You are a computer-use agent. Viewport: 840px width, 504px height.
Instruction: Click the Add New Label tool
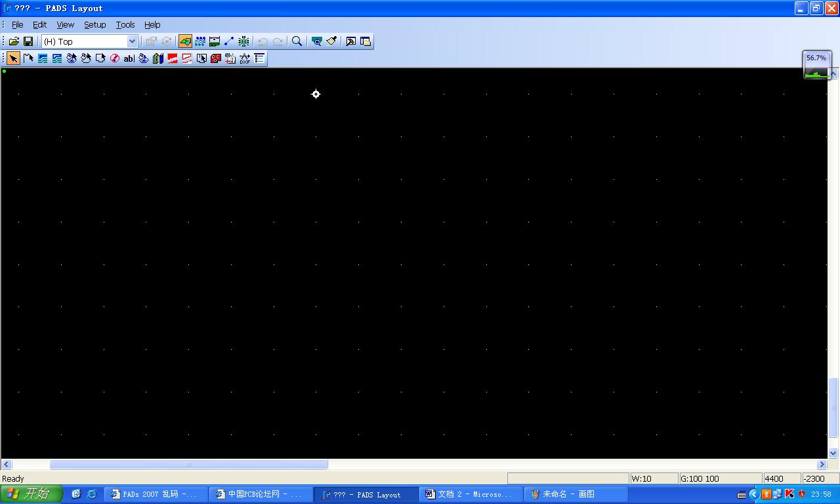tap(230, 58)
